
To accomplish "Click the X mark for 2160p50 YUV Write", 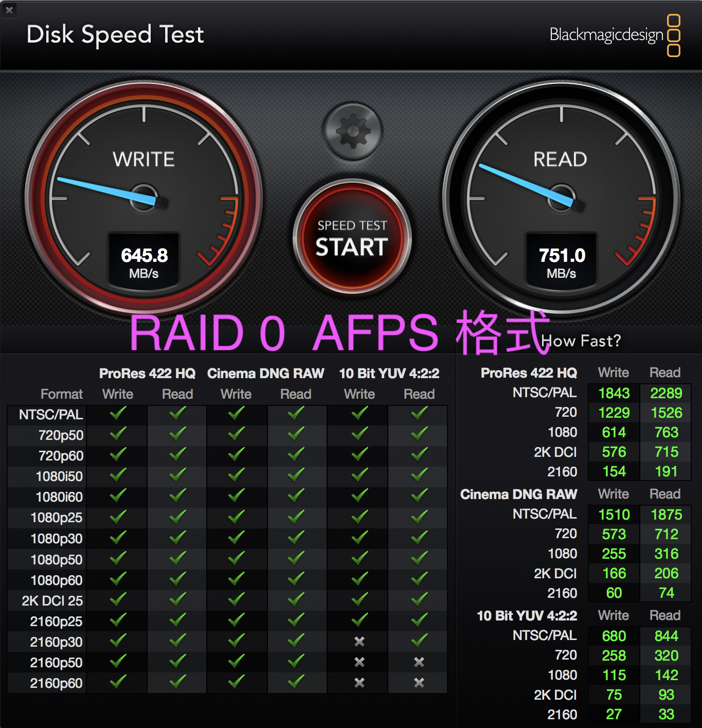I will coord(359,662).
